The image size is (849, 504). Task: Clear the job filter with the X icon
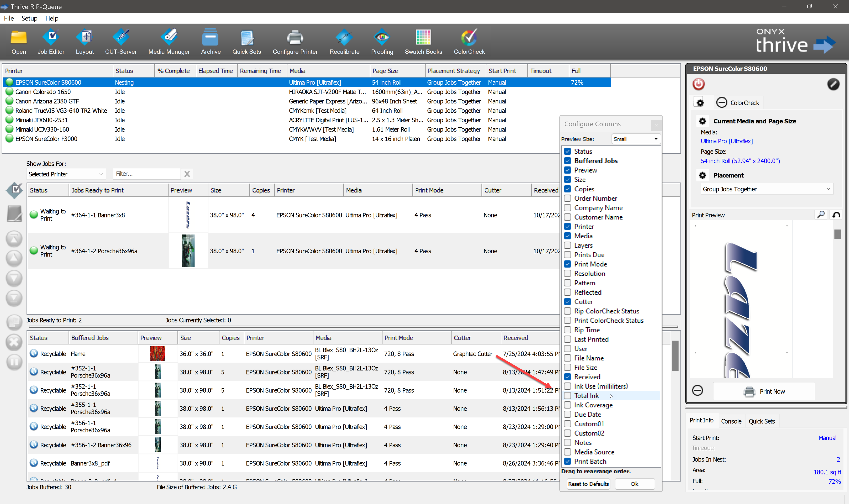187,174
